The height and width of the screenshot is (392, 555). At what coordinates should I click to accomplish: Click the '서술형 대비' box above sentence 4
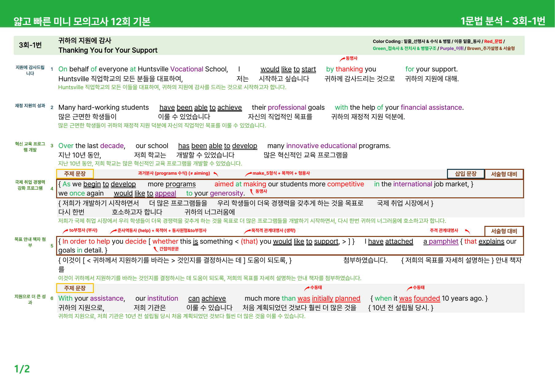504,174
